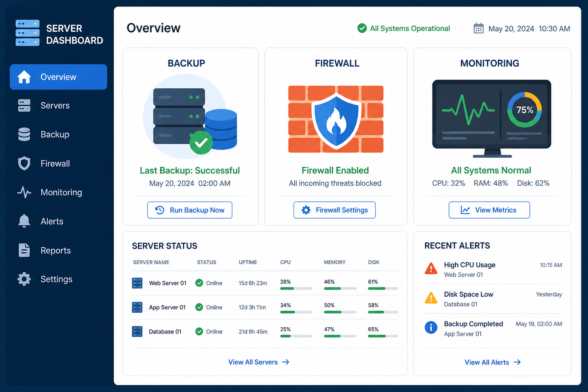588x392 pixels.
Task: Click the Run Backup Now button
Action: point(190,210)
